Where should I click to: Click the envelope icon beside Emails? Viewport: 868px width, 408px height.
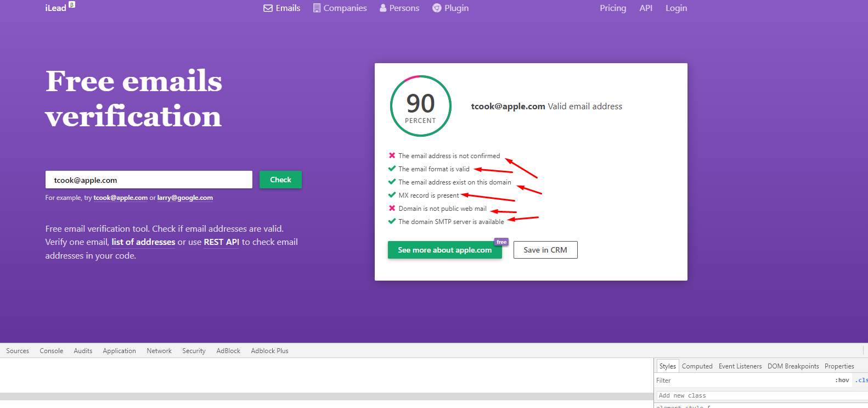click(268, 8)
